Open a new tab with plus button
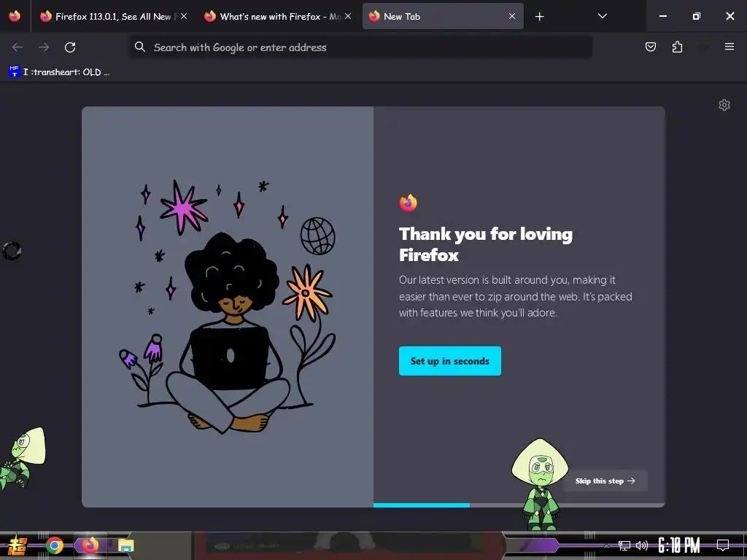 (x=539, y=17)
